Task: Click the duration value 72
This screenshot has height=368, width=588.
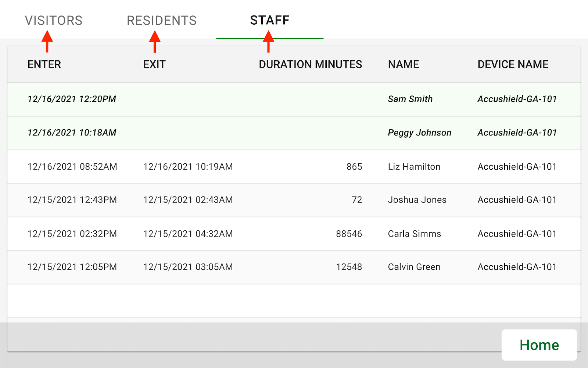Action: tap(357, 200)
